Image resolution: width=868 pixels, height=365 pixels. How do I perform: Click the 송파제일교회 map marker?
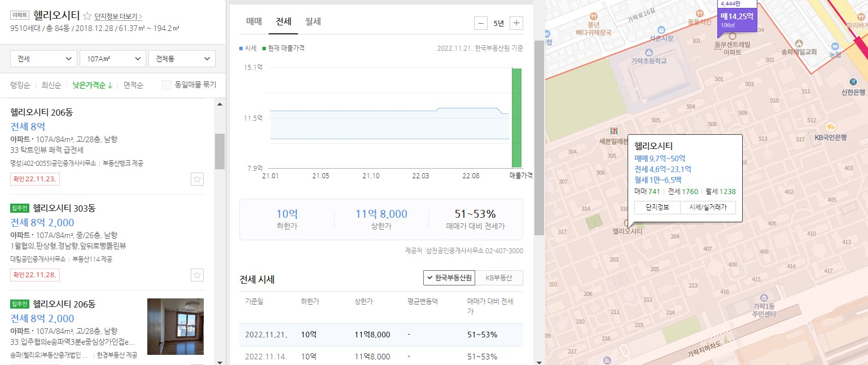tap(799, 43)
